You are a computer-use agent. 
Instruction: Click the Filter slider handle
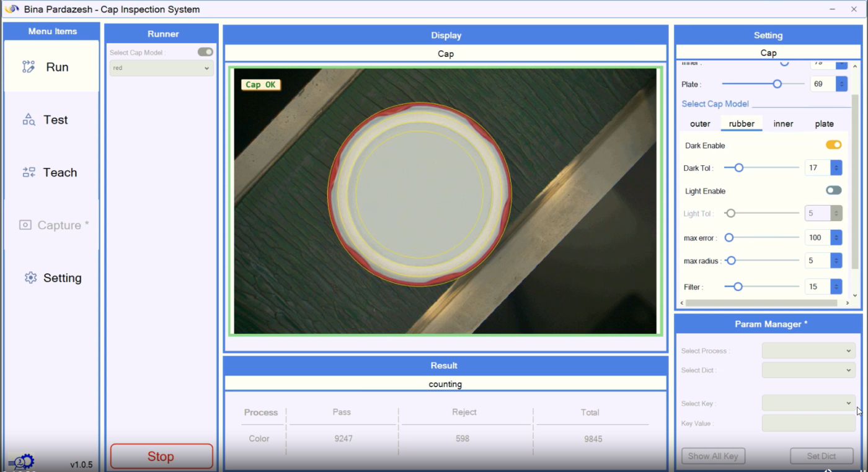coord(737,287)
